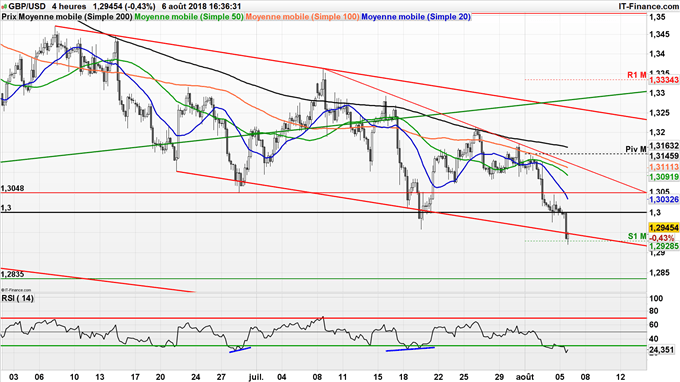Click the "13" date on time axis

click(x=100, y=377)
